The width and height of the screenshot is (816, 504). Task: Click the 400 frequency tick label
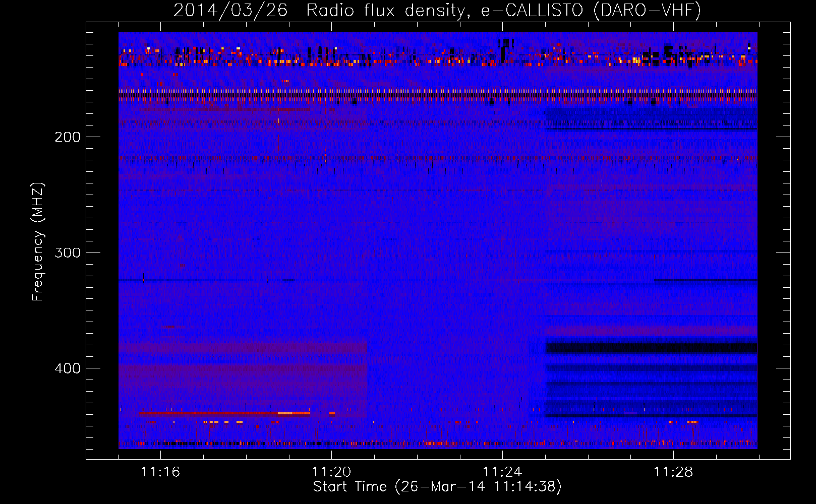[x=68, y=368]
